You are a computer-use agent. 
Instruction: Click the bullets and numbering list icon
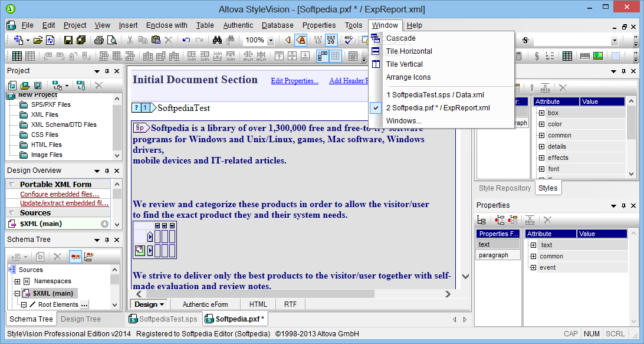click(550, 56)
